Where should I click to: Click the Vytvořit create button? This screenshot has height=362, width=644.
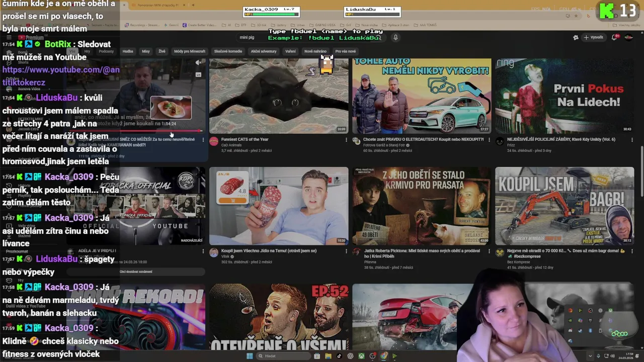point(593,37)
